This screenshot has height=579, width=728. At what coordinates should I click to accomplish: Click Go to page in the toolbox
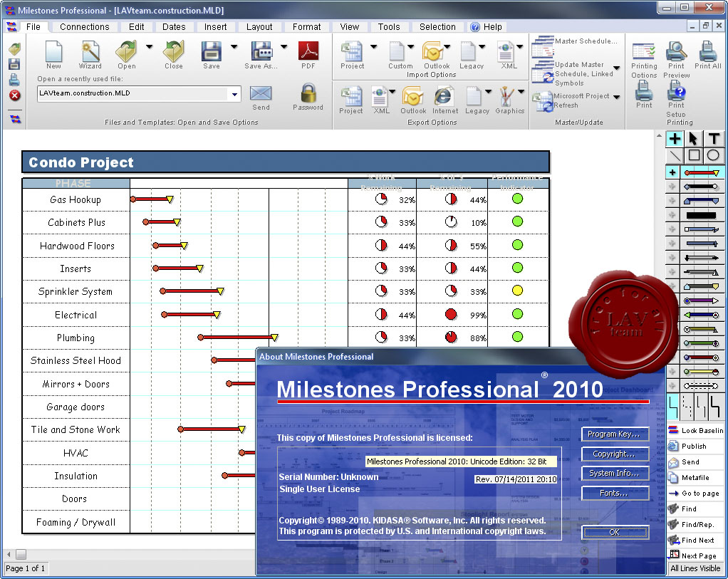tap(695, 493)
